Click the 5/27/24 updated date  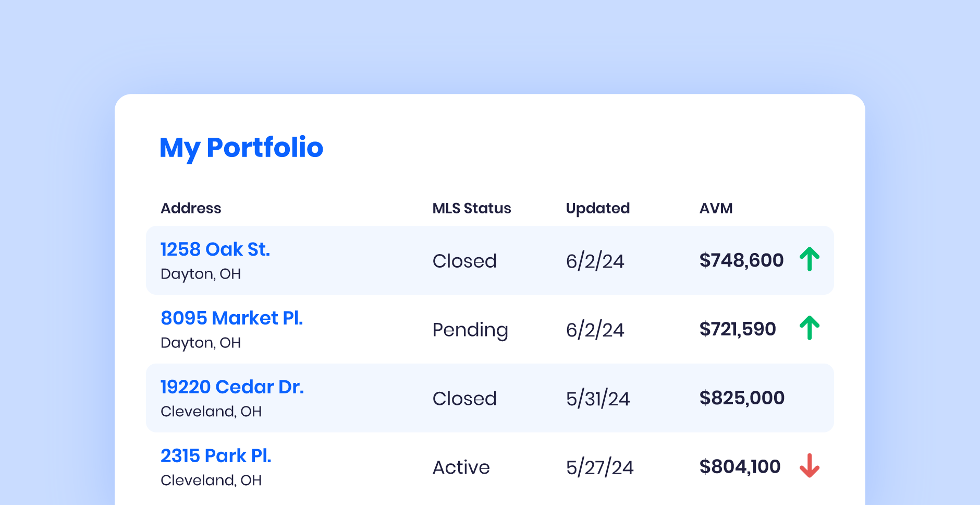coord(599,467)
